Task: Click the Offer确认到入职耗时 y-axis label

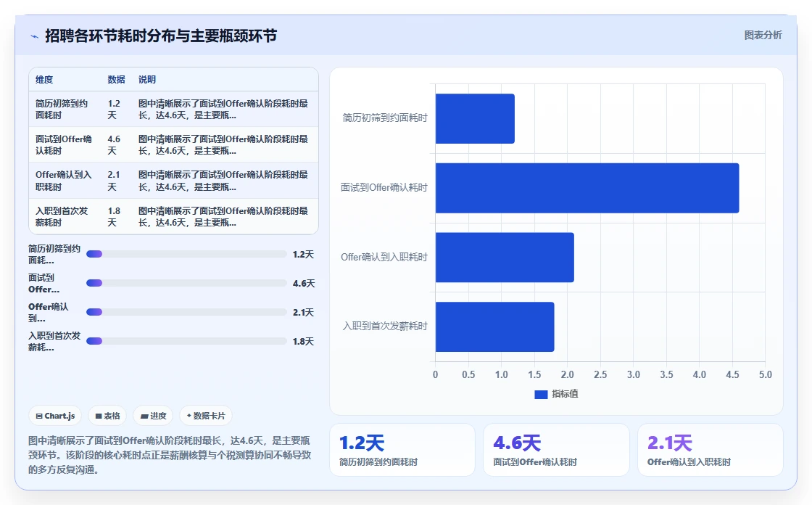Action: point(384,257)
